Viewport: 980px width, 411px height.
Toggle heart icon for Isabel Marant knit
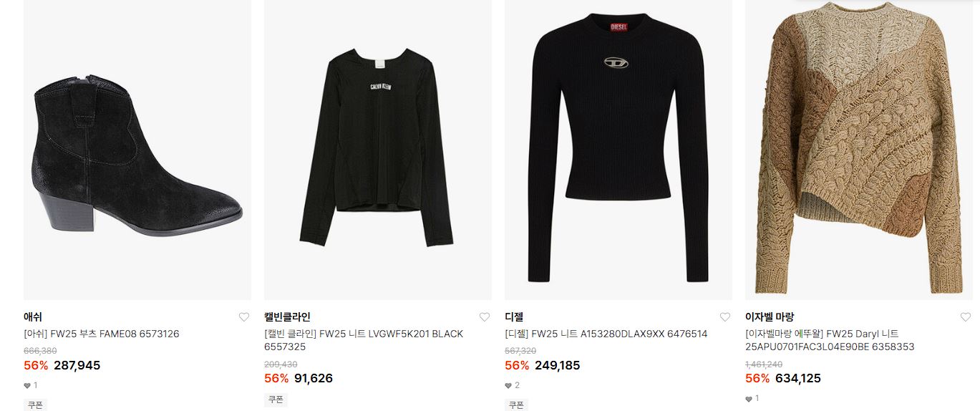(x=966, y=317)
